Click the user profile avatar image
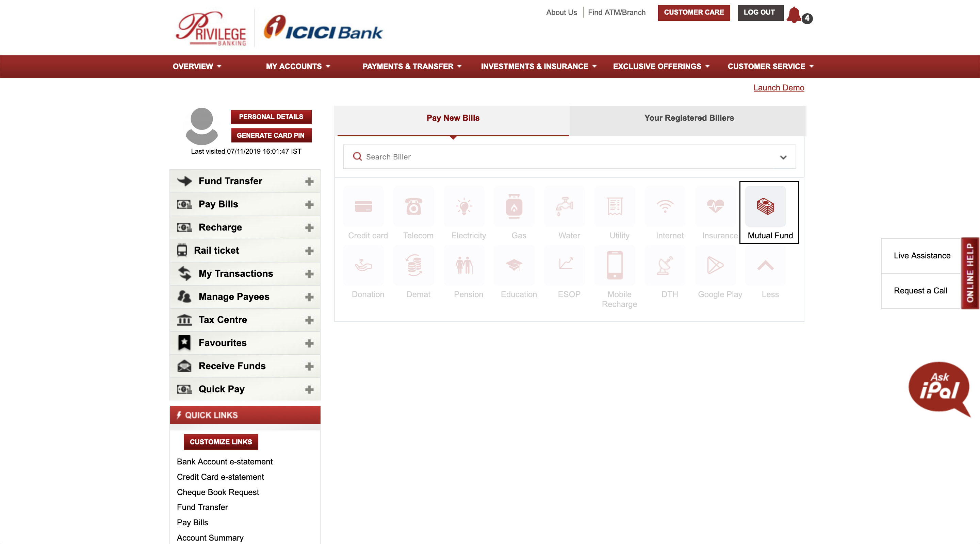This screenshot has width=980, height=544. (202, 126)
